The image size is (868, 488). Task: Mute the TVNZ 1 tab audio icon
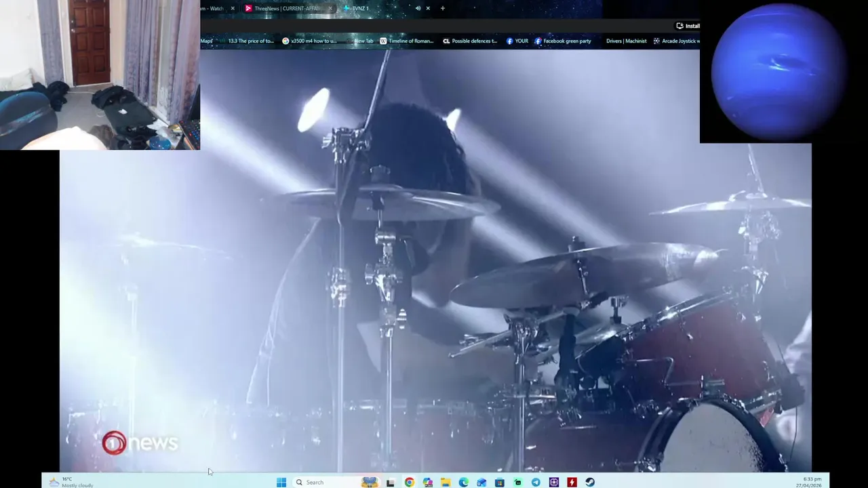click(418, 8)
